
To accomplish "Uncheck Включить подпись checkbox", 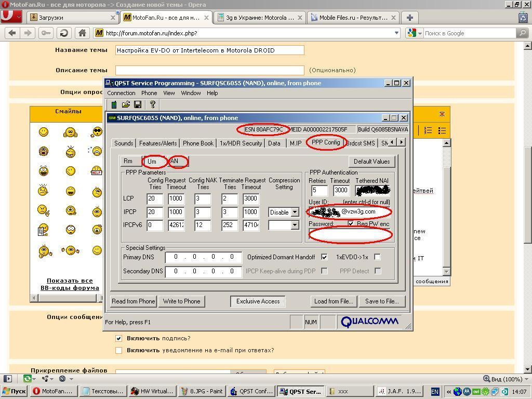I will pyautogui.click(x=119, y=338).
